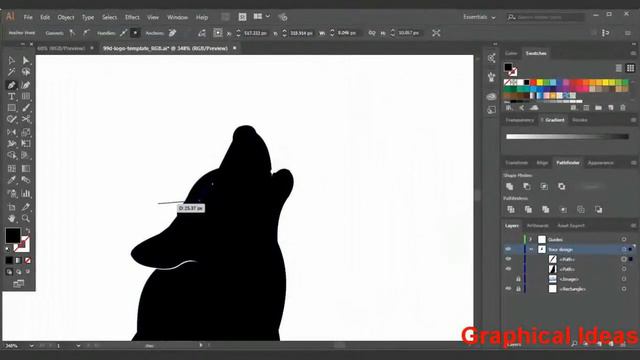The height and width of the screenshot is (360, 640).
Task: Click the gradient slider bar
Action: pos(567,137)
